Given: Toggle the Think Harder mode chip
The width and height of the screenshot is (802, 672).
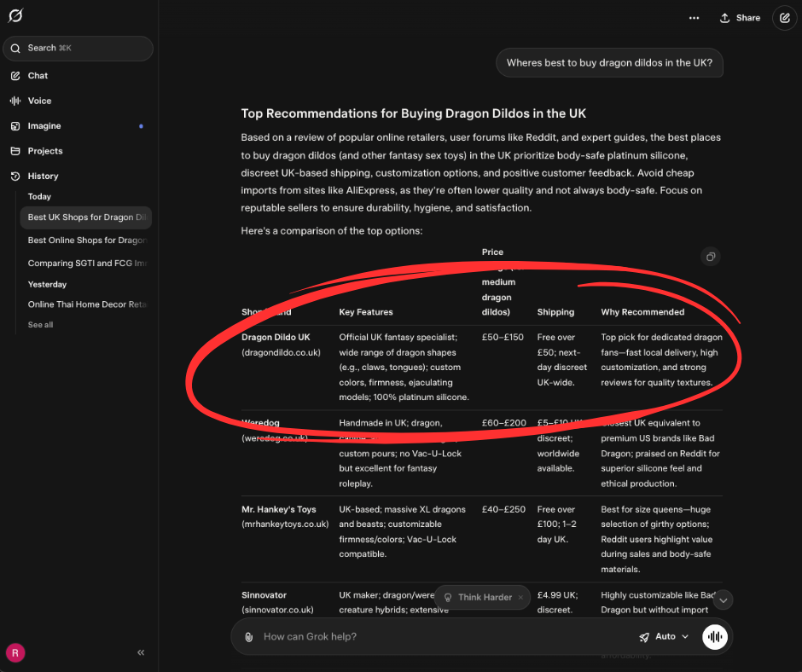Looking at the screenshot, I should click(478, 598).
